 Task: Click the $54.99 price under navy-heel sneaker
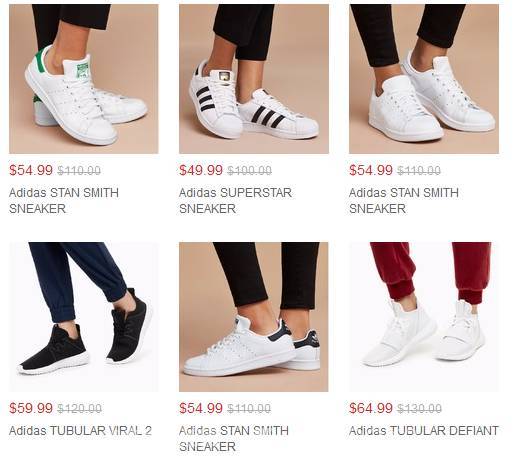tap(201, 408)
